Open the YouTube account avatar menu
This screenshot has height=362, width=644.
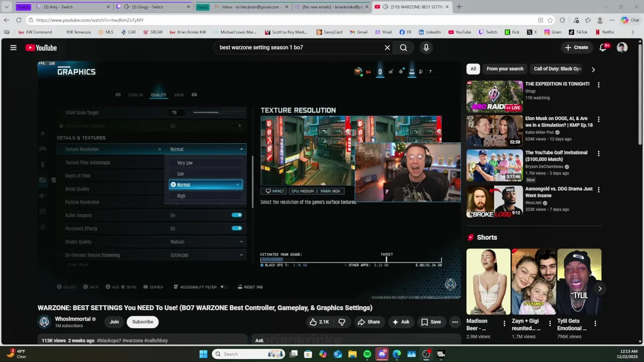[622, 48]
